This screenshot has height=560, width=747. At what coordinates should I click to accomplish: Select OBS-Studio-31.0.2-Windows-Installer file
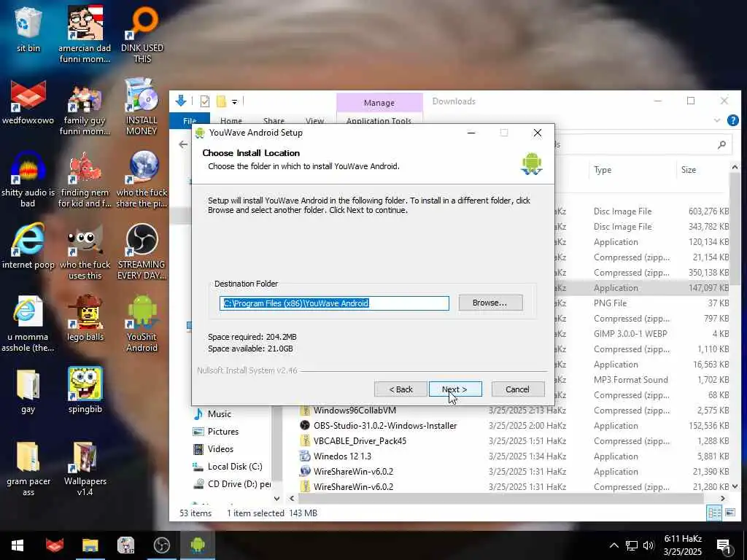(x=385, y=425)
